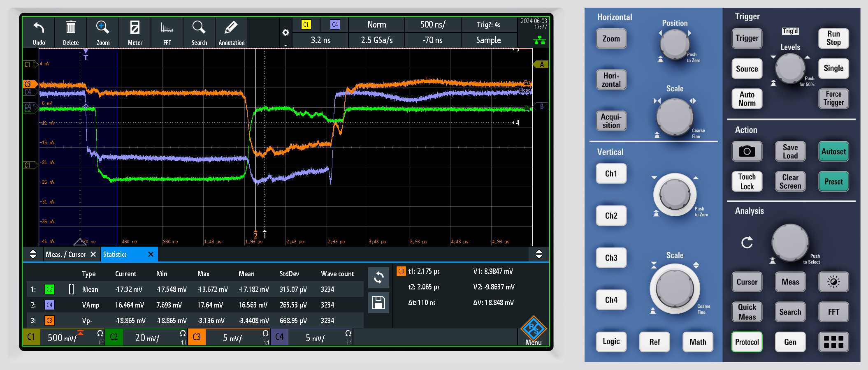This screenshot has height=370, width=868.
Task: Switch to the Meas. / Cursor tab
Action: (66, 254)
